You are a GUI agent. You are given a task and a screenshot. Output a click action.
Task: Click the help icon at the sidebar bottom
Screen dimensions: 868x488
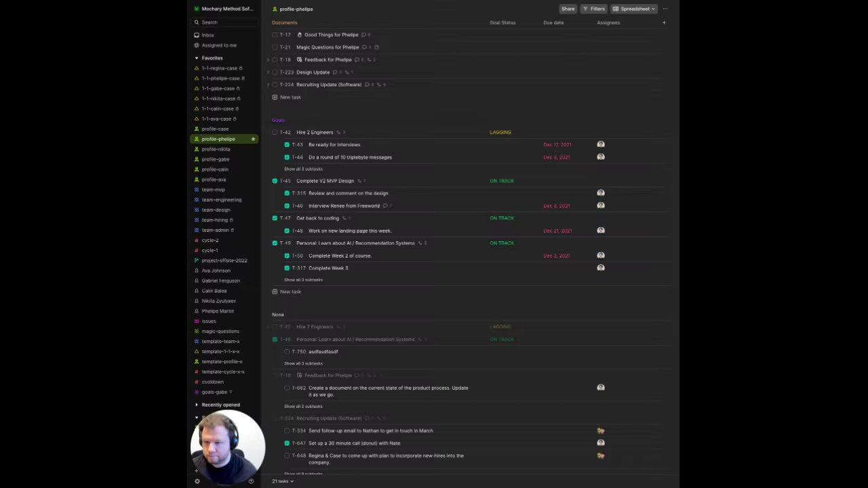pyautogui.click(x=251, y=481)
